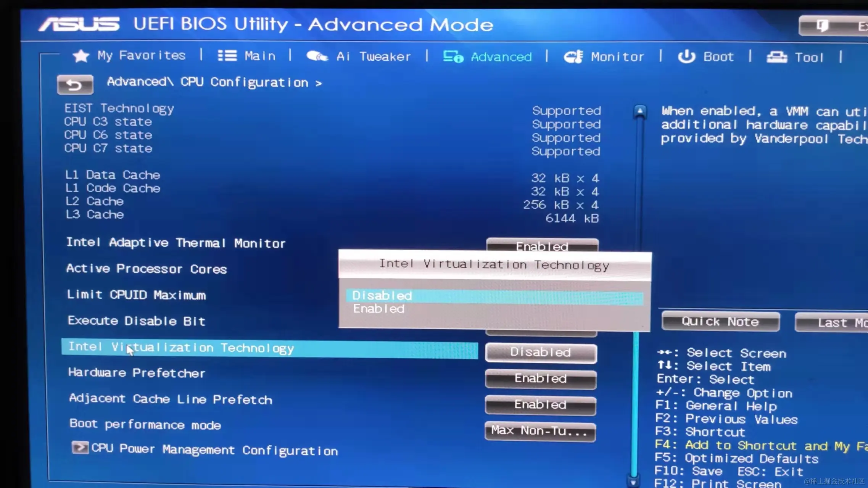Click the My Favorites star icon

pyautogui.click(x=81, y=56)
